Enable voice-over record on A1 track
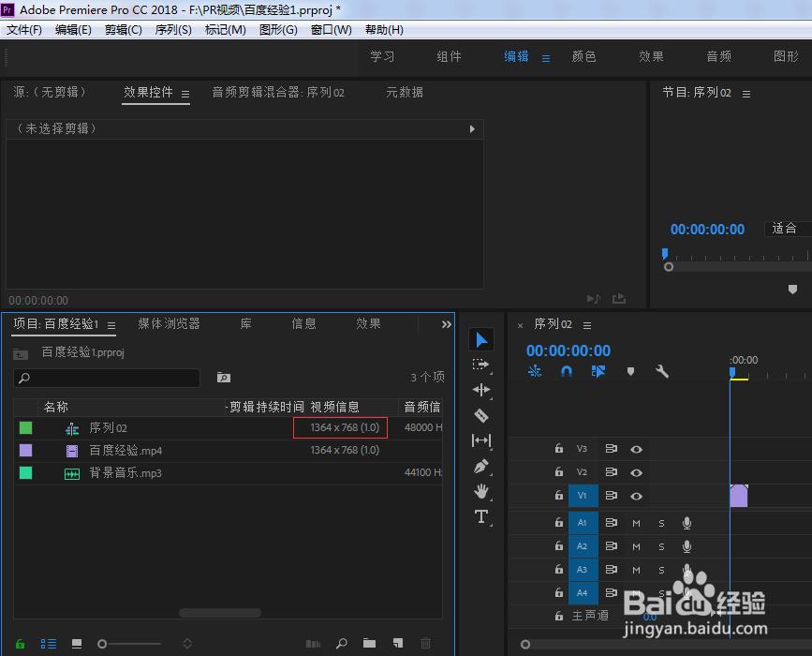812x656 pixels. [x=687, y=523]
